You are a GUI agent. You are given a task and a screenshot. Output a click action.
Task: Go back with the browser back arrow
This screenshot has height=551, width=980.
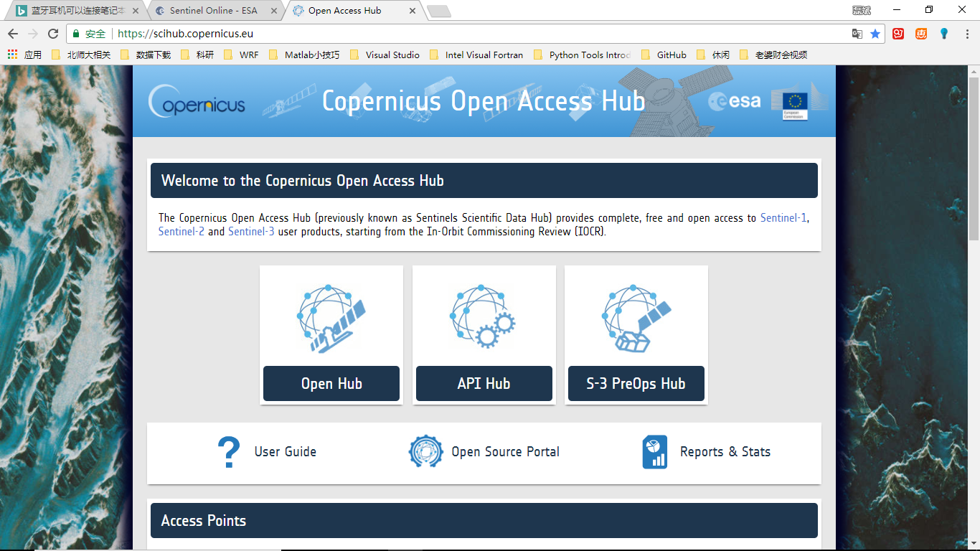12,34
